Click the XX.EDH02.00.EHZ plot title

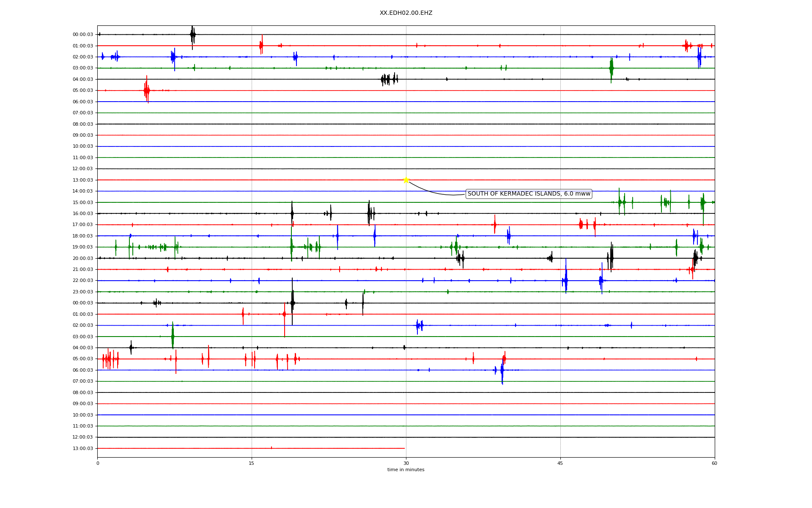(406, 13)
